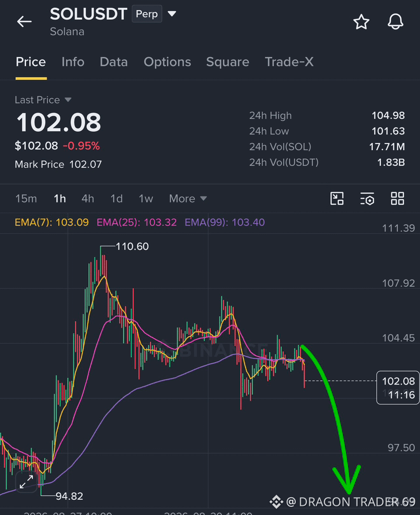Expand the SOLUSDT Perp pair dropdown
420x515 pixels.
click(172, 14)
